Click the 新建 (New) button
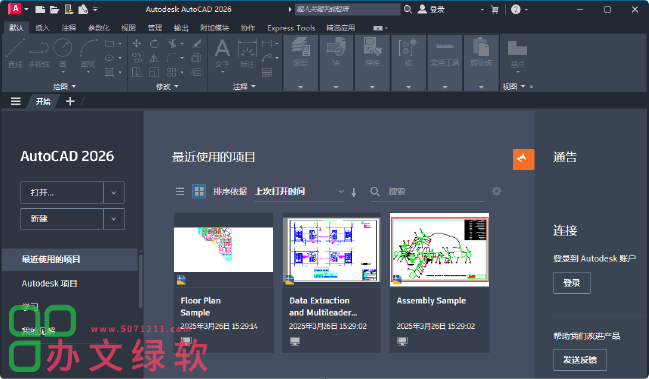This screenshot has width=649, height=379. [x=62, y=219]
